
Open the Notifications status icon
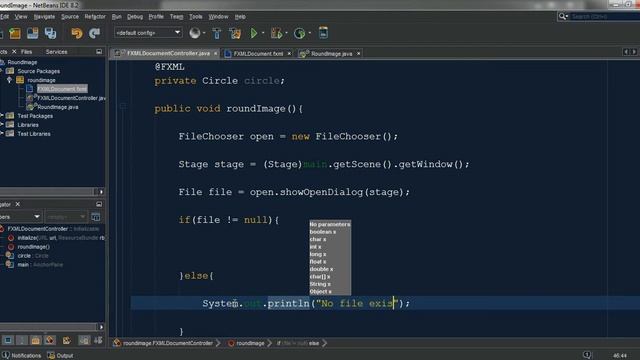coord(6,355)
